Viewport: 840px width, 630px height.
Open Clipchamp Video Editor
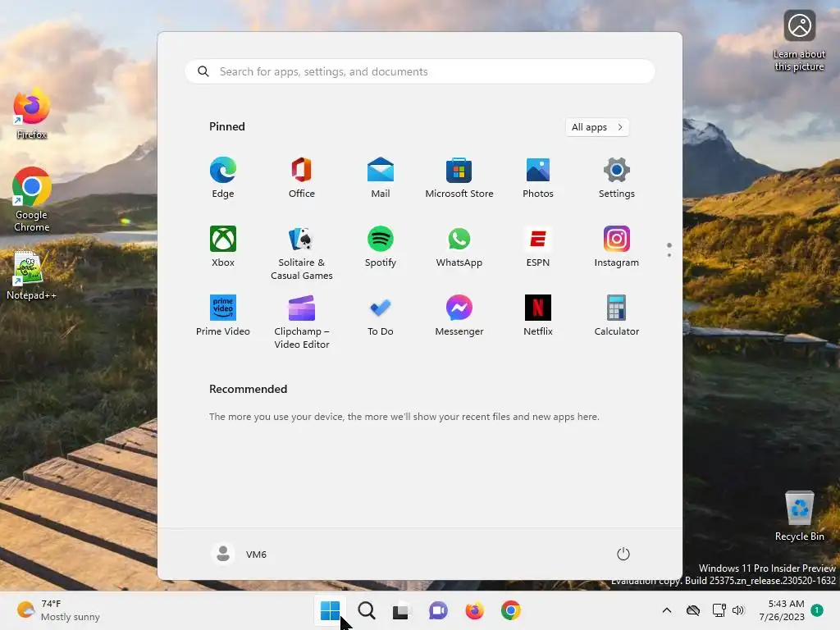[x=302, y=322]
